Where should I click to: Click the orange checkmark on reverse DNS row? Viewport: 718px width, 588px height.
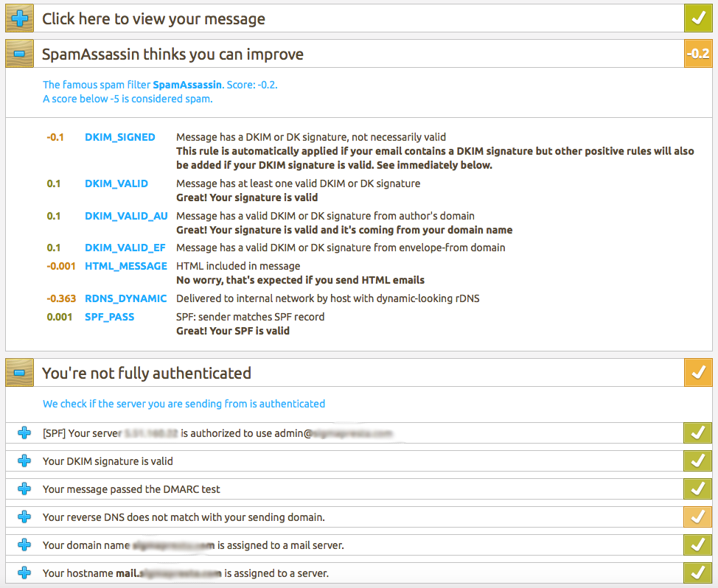point(697,517)
